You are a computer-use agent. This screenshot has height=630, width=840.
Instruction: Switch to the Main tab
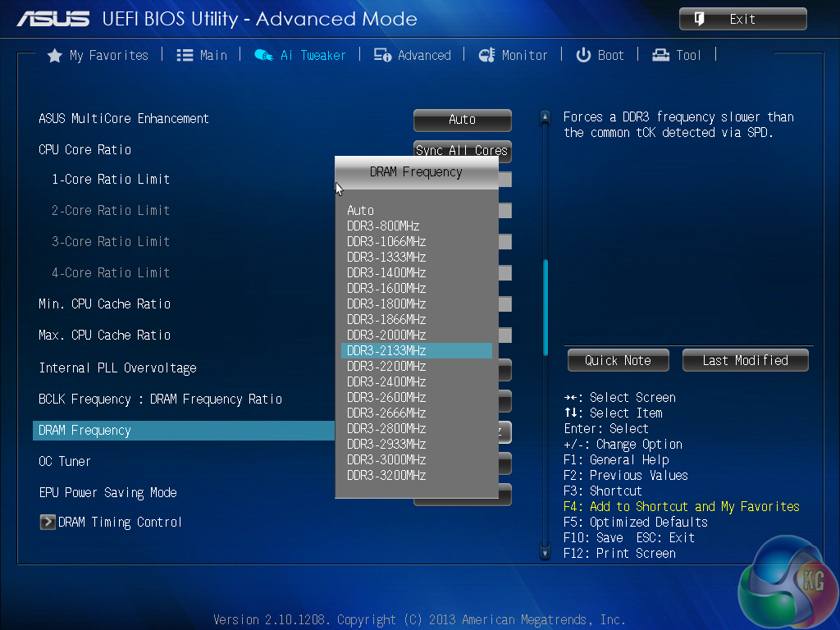(202, 55)
